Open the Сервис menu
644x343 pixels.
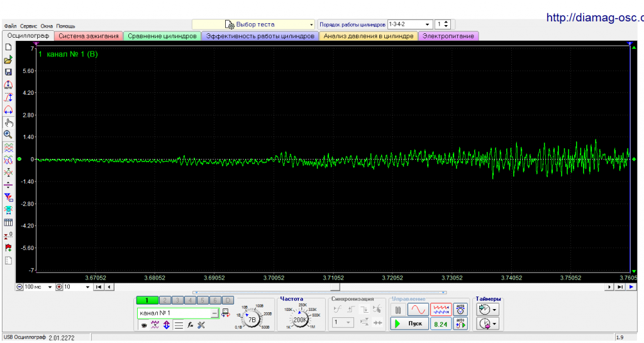point(28,26)
